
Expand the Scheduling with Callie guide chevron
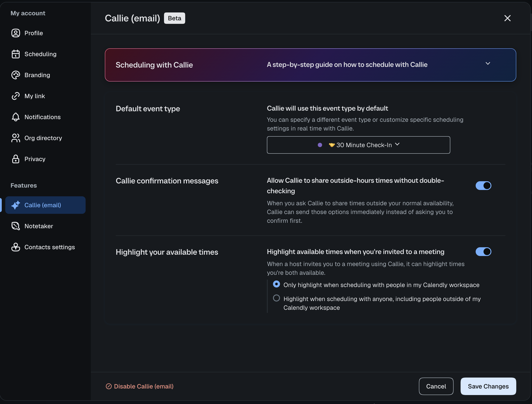tap(488, 64)
